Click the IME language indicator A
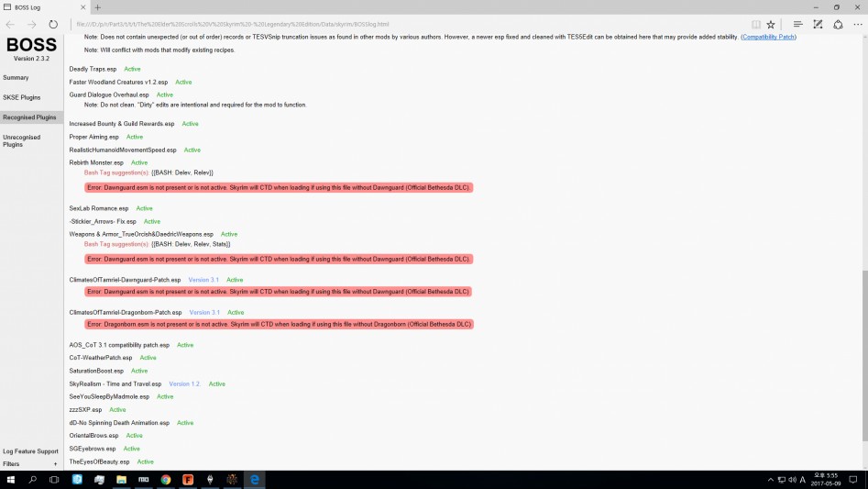 (803, 480)
